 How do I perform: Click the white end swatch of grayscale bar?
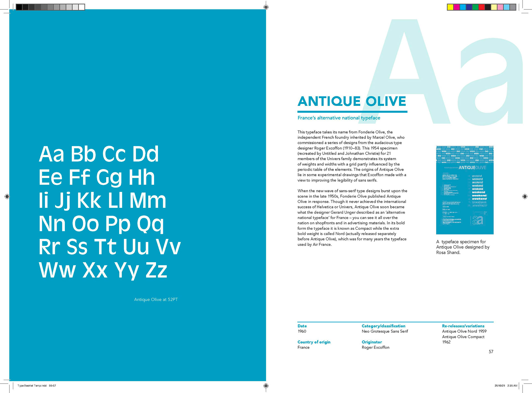coord(81,7)
